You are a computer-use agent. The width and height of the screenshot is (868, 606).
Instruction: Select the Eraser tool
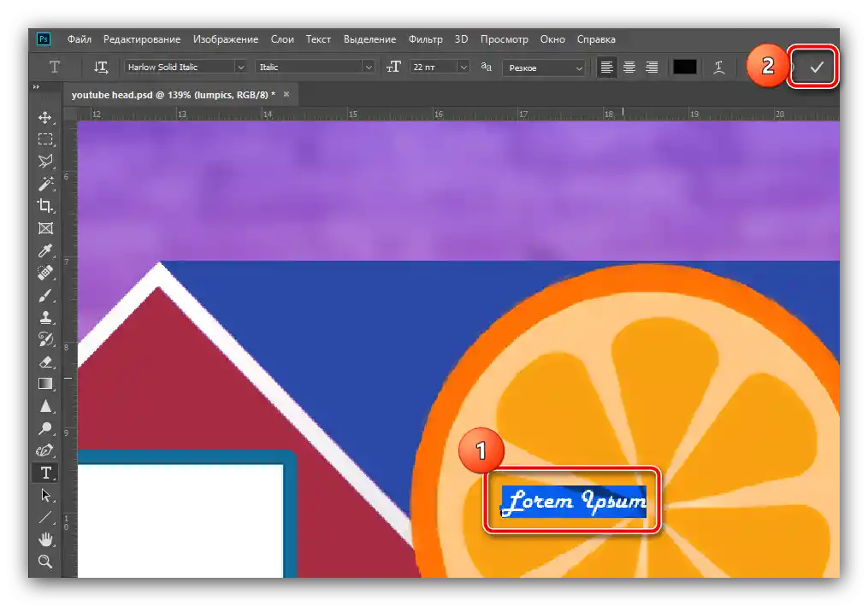[x=45, y=362]
